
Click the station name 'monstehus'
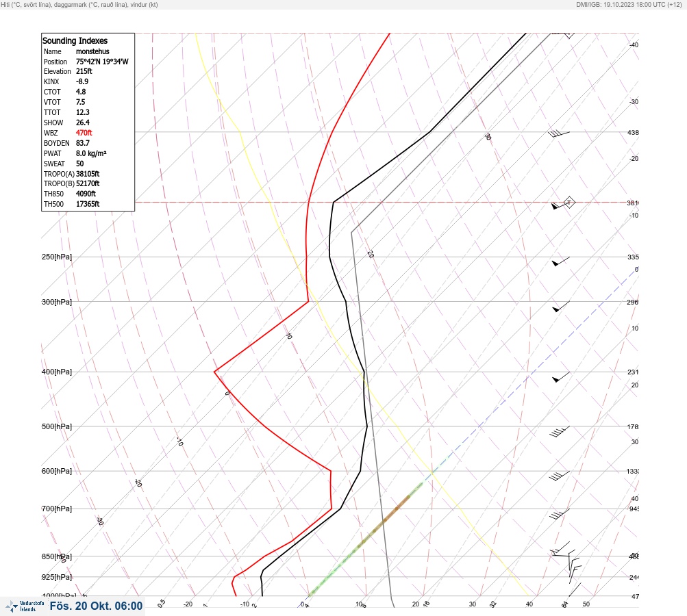coord(92,51)
